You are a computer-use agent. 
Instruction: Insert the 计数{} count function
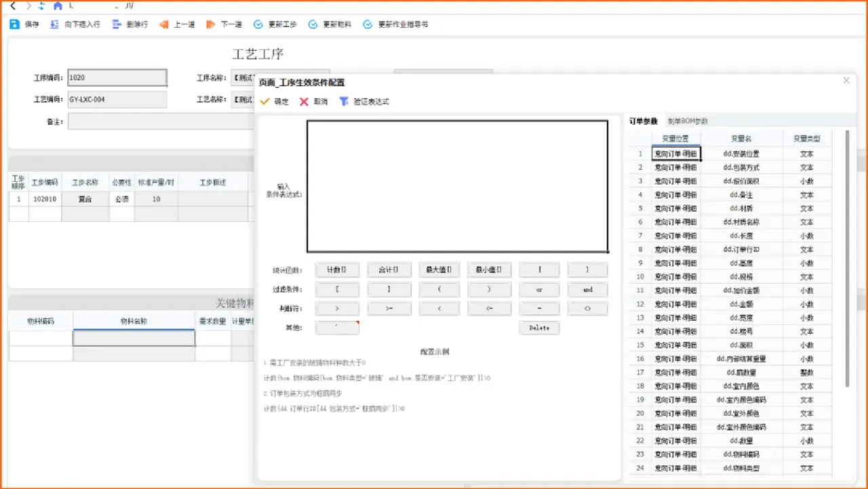point(336,270)
